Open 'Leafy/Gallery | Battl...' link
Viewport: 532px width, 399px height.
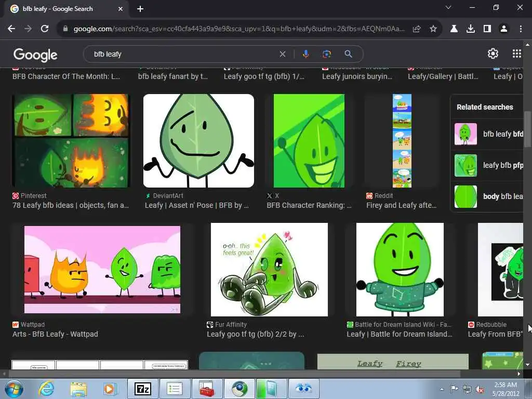click(443, 76)
